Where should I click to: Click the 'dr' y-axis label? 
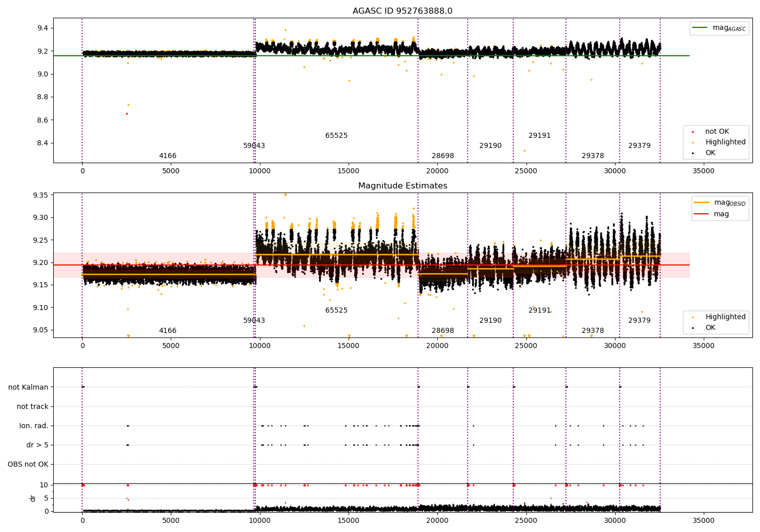(x=33, y=498)
